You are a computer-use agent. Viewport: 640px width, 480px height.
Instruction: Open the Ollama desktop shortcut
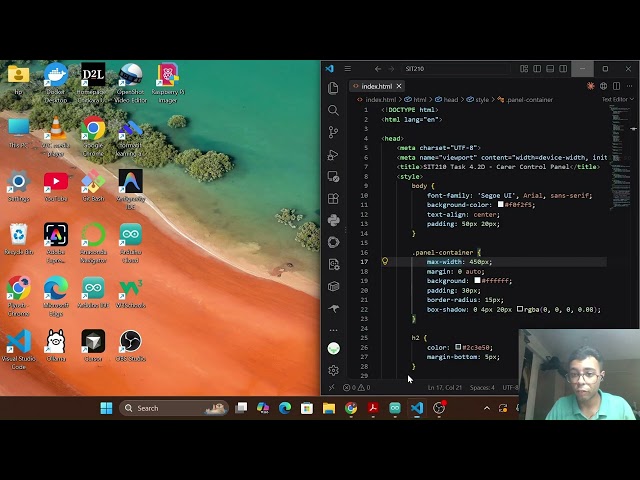[x=56, y=345]
